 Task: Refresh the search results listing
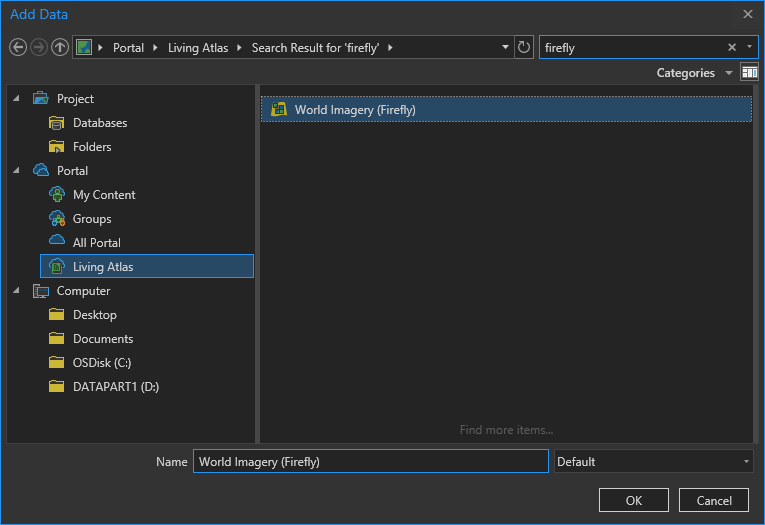coord(523,47)
